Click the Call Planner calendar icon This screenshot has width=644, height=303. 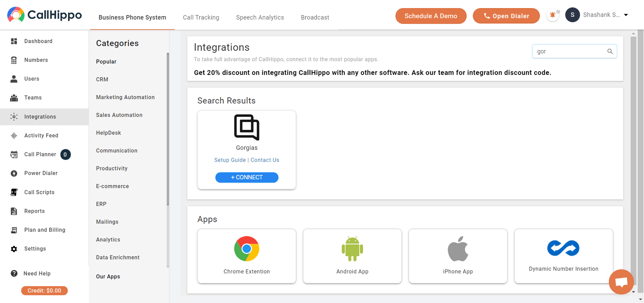[x=14, y=154]
